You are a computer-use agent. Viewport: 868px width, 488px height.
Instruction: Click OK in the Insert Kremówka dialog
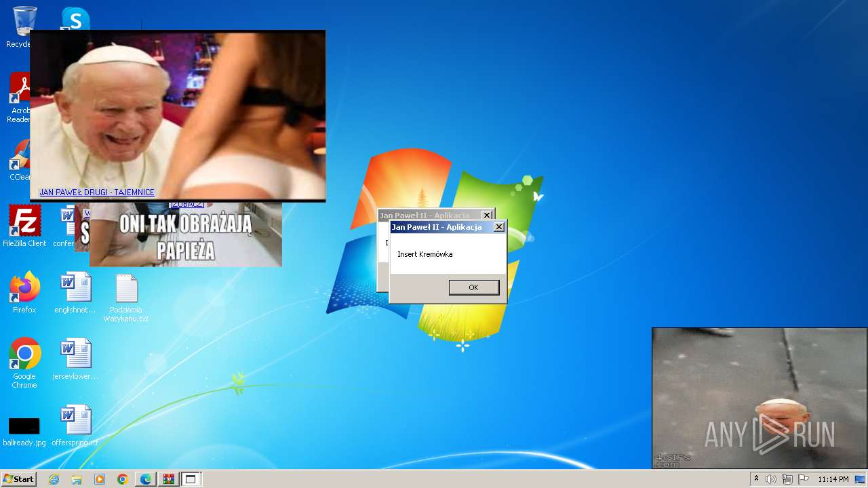click(474, 287)
